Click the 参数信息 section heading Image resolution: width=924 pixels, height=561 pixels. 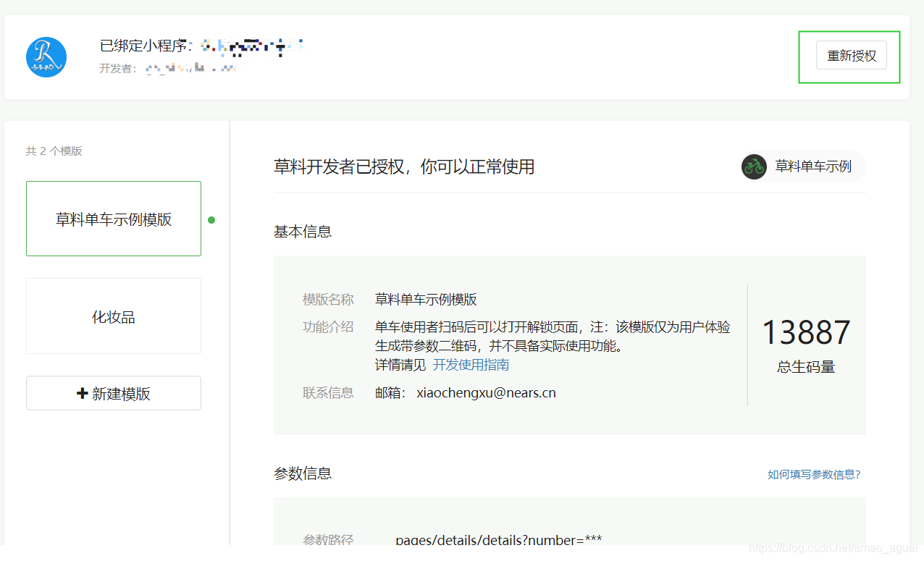click(302, 473)
